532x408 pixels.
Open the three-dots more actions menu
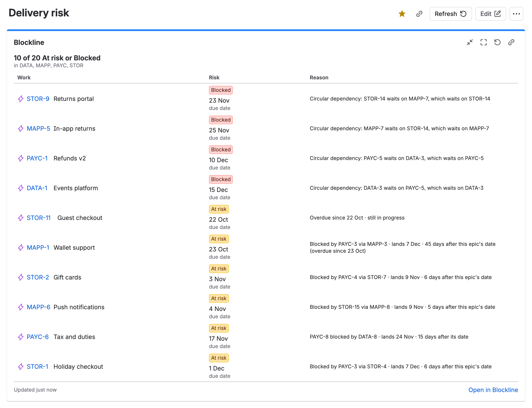pyautogui.click(x=516, y=14)
